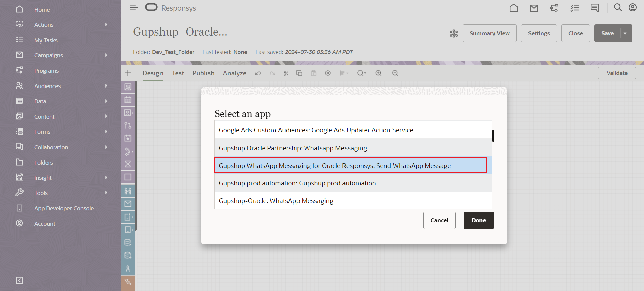644x291 pixels.
Task: Click the zoom in magnifier icon
Action: click(x=378, y=73)
